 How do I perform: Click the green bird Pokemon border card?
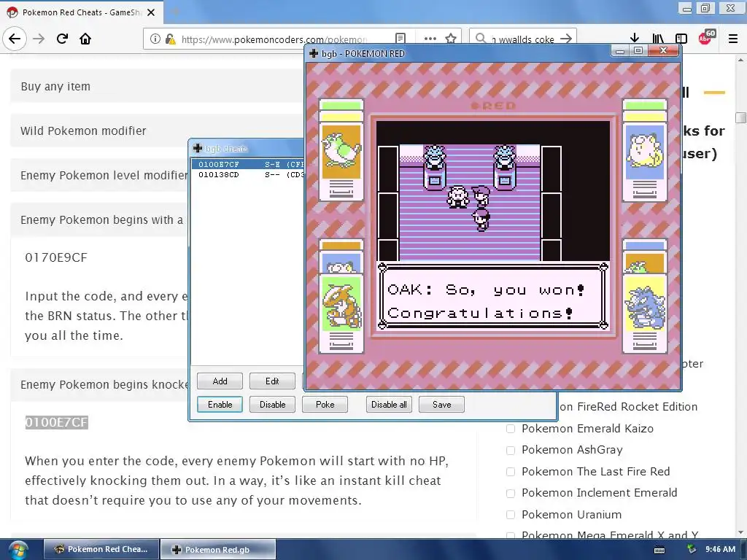point(341,149)
